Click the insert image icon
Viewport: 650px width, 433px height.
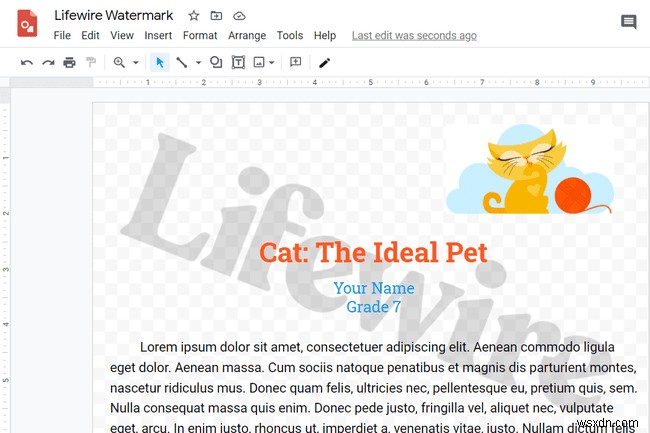click(259, 63)
